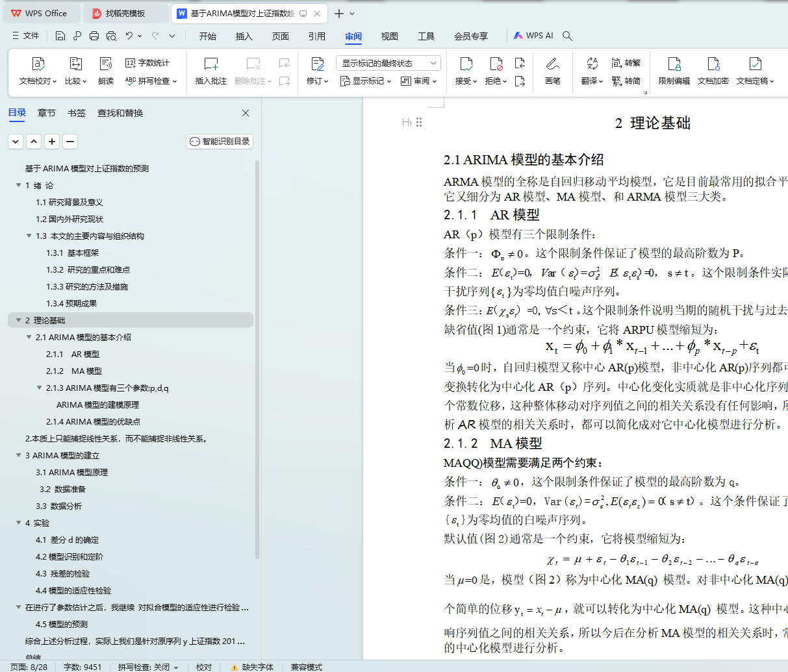Open 限制编辑 restrict editing
Screen dimensions: 788x672
[x=674, y=71]
